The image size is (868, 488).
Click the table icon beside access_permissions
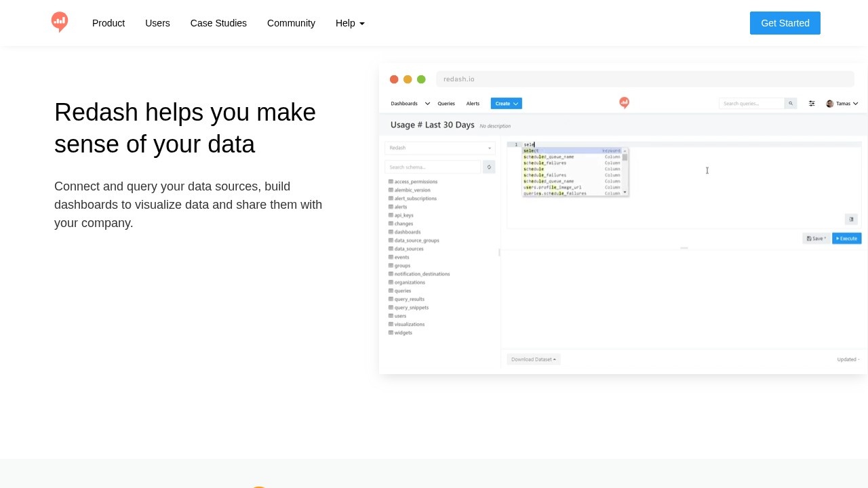(x=391, y=182)
